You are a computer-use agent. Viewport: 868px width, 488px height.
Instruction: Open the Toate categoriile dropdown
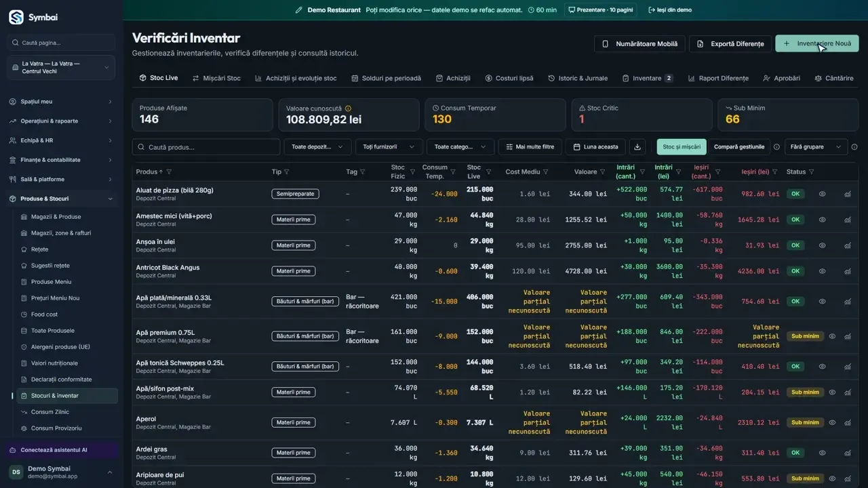[x=460, y=147]
